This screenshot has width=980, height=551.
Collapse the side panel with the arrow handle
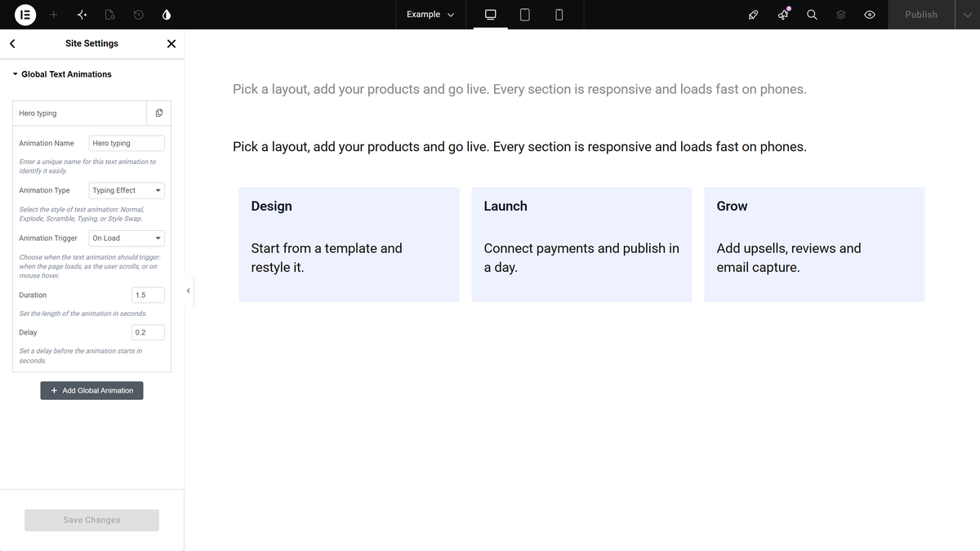tap(189, 291)
